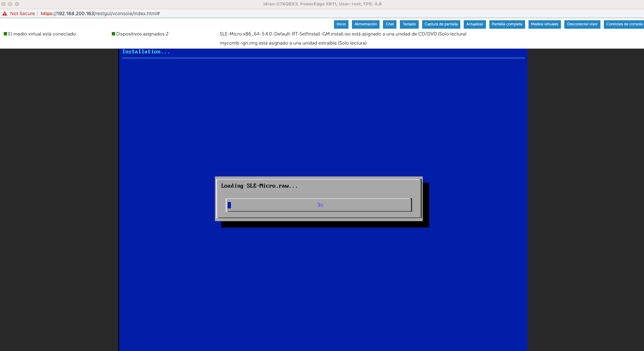Viewport: 644px width, 351px height.
Task: Open the Alimentación power menu
Action: point(366,24)
